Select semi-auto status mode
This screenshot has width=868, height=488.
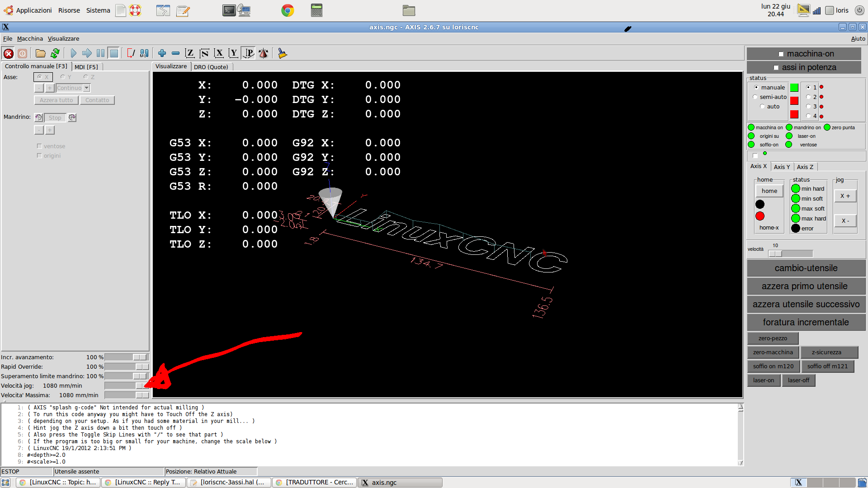pyautogui.click(x=770, y=97)
